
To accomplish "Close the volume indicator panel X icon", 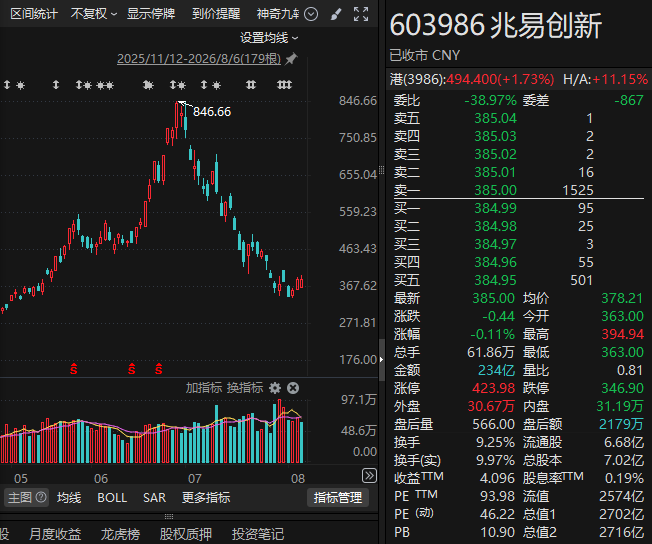I will (x=293, y=388).
